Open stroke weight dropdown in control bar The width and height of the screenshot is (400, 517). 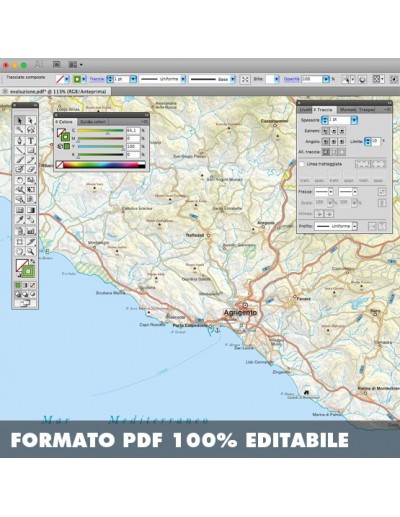pos(133,79)
